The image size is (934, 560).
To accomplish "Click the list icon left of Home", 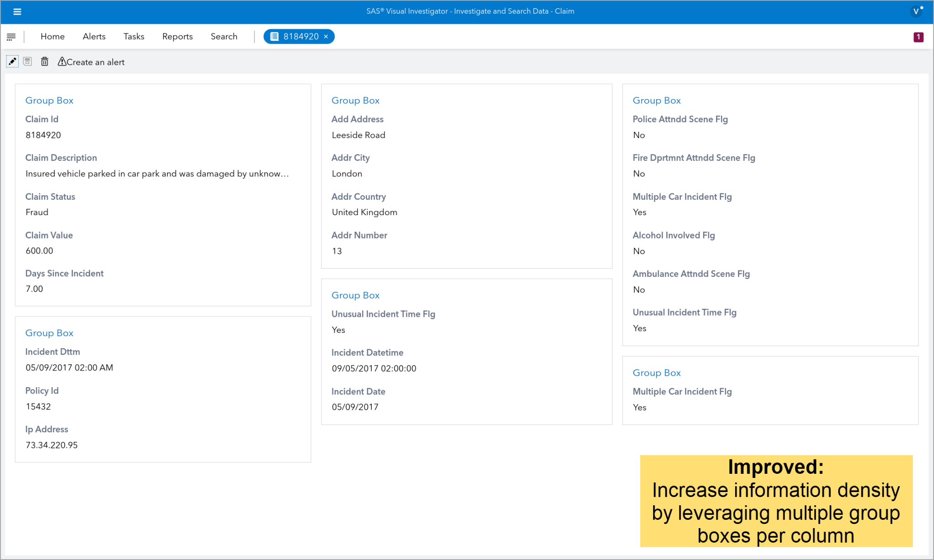I will (11, 36).
